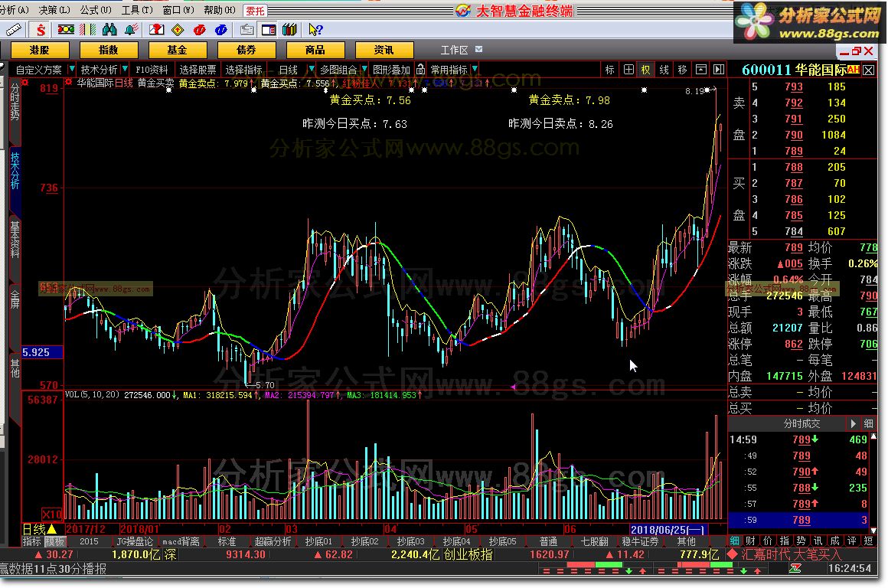Screen dimensions: 888x588
Task: Open the 帮助(H) menu
Action: tap(220, 10)
